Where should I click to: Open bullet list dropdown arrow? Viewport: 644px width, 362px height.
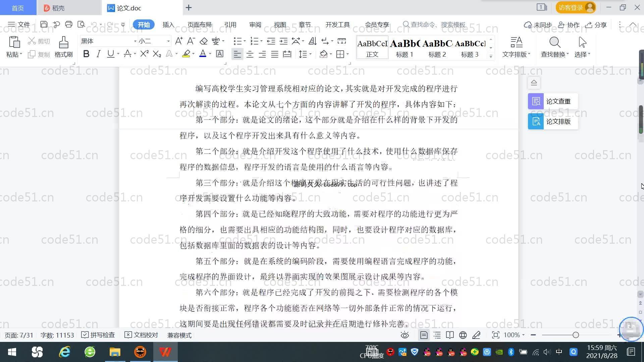pos(245,41)
